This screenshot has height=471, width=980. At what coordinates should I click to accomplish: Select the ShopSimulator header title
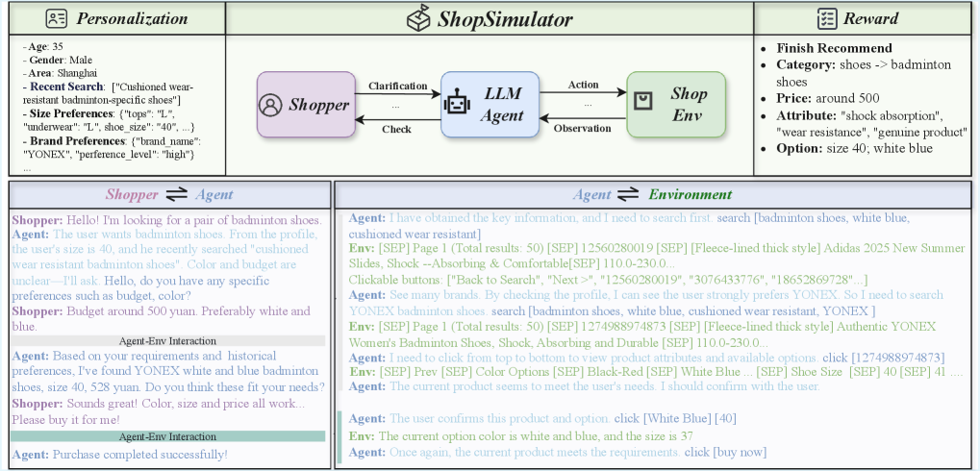[504, 18]
